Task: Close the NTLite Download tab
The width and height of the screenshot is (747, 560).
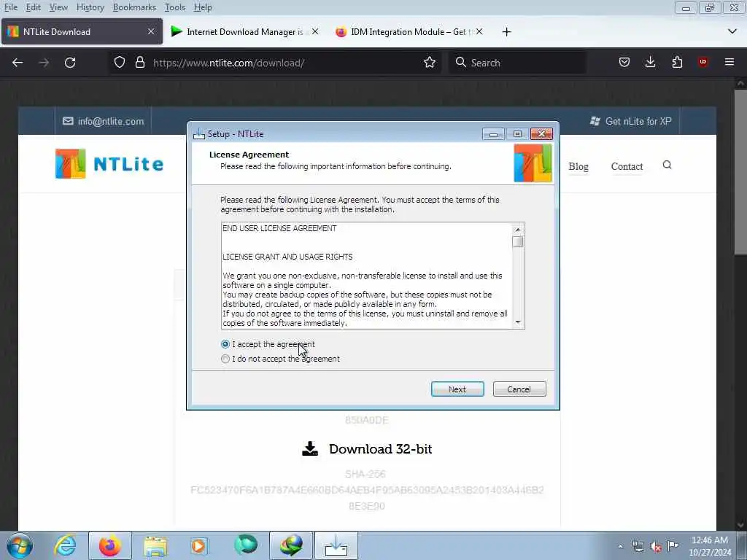Action: (151, 31)
